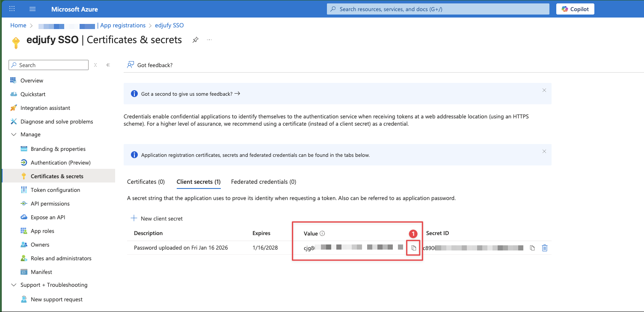This screenshot has height=312, width=644.
Task: Pin the Certificates & secrets page
Action: 195,39
